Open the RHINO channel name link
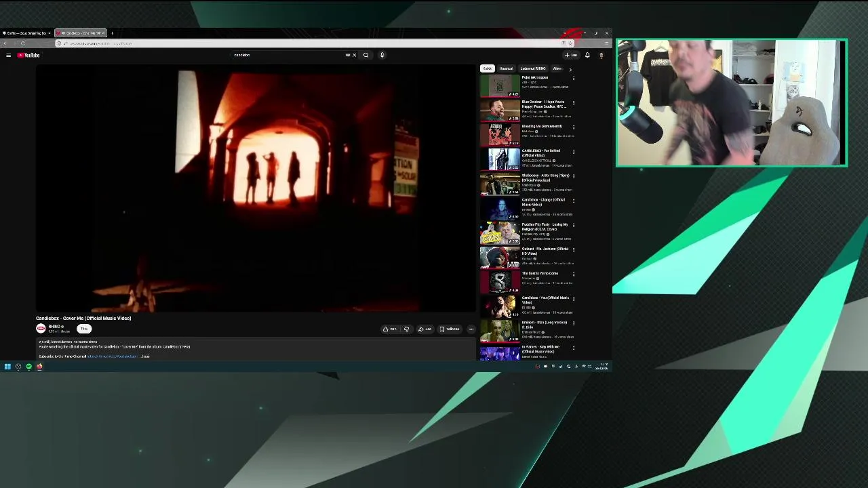Viewport: 868px width, 488px height. [x=55, y=327]
